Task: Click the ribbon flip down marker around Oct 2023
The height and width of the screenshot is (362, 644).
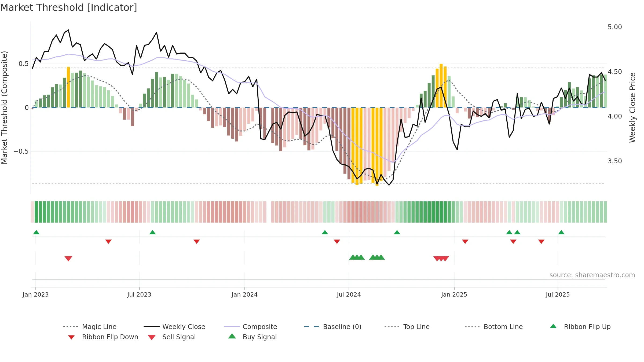Action: tap(197, 242)
